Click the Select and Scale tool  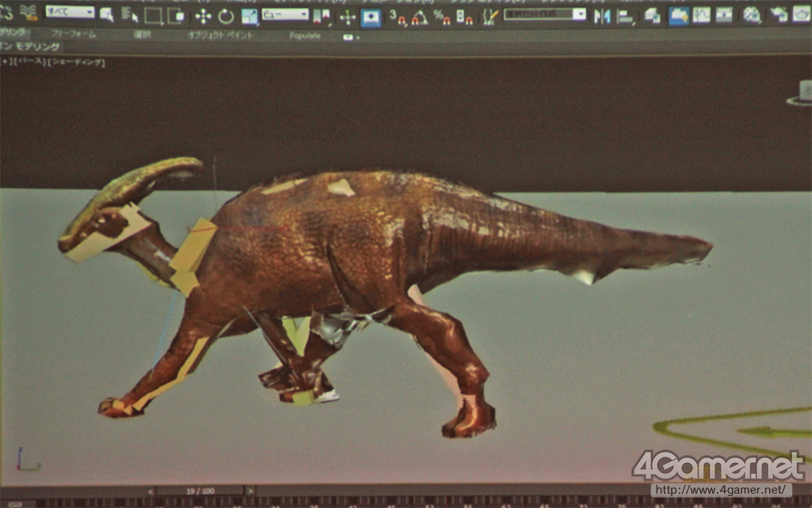click(249, 16)
